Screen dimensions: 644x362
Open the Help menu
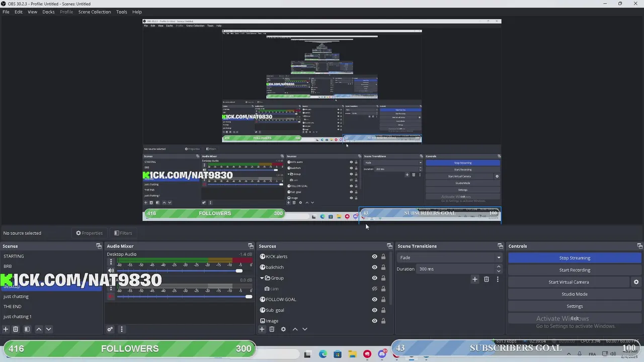(x=137, y=12)
